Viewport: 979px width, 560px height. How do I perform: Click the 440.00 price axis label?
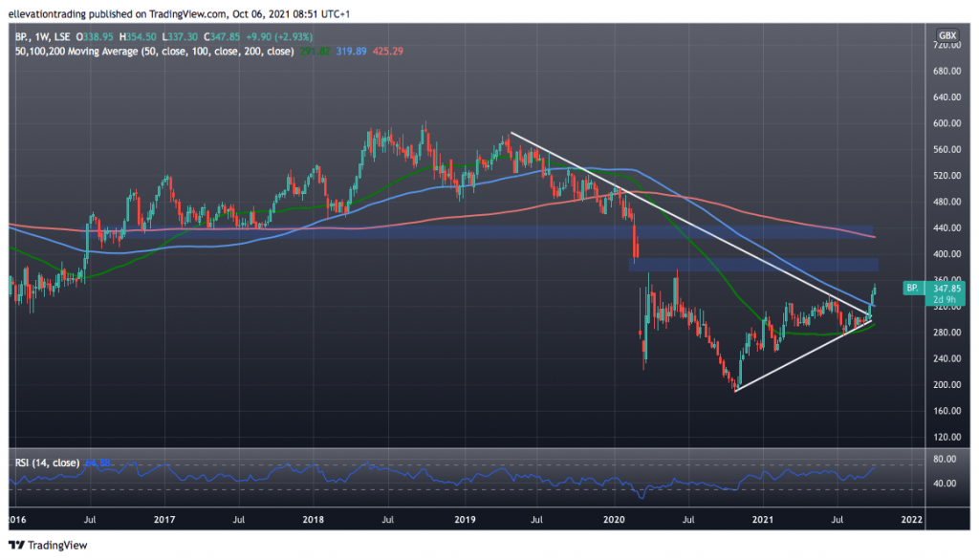pos(946,228)
